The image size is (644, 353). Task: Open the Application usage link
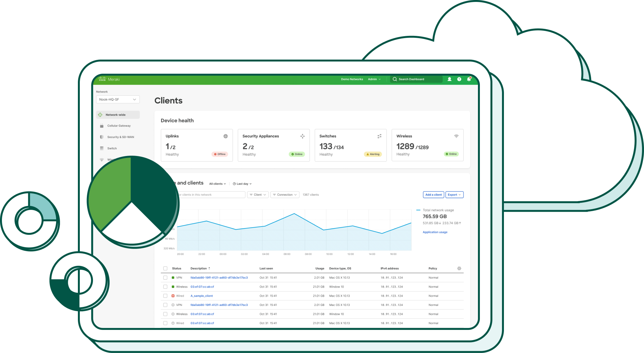click(x=435, y=232)
